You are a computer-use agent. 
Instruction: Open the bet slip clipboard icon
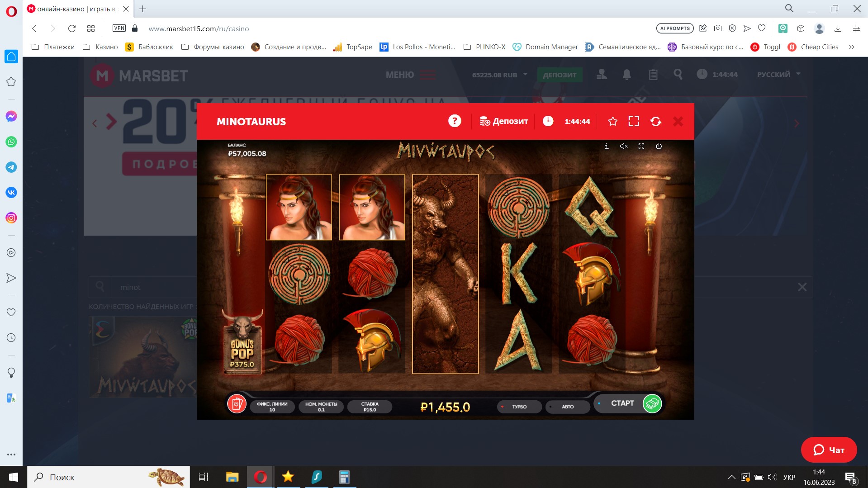653,74
